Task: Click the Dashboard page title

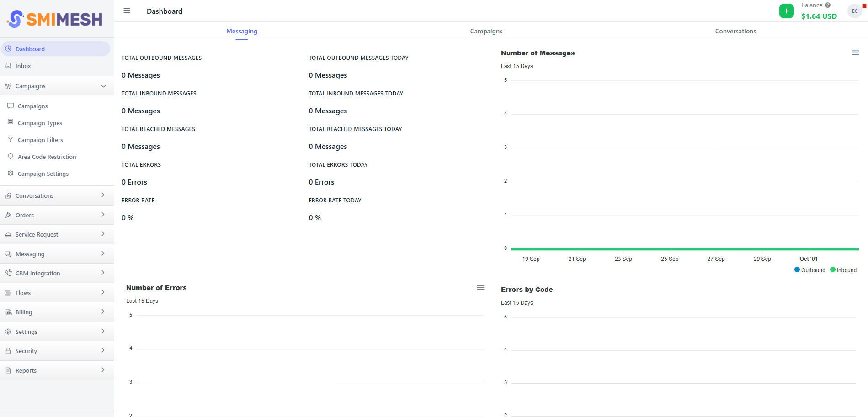Action: click(x=165, y=11)
